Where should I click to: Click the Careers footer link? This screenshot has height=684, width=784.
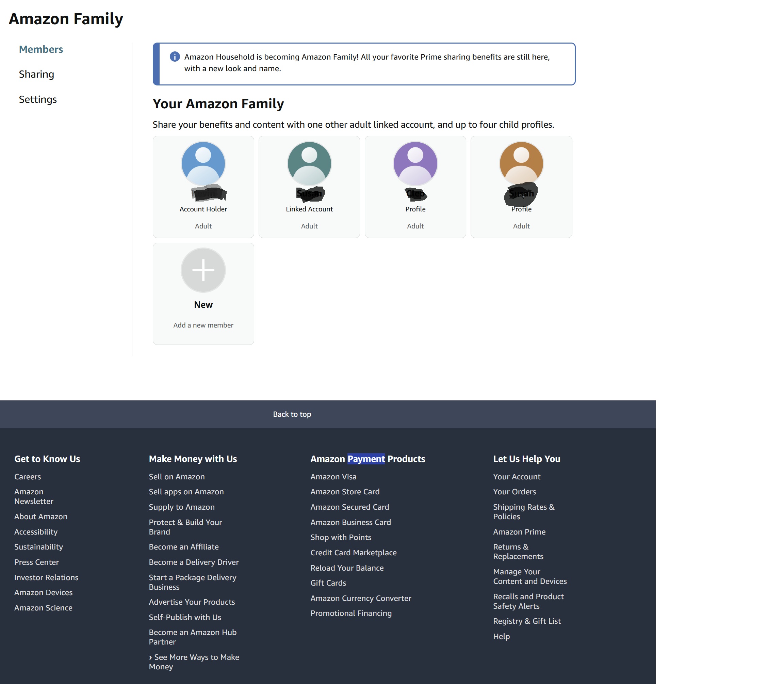click(28, 476)
